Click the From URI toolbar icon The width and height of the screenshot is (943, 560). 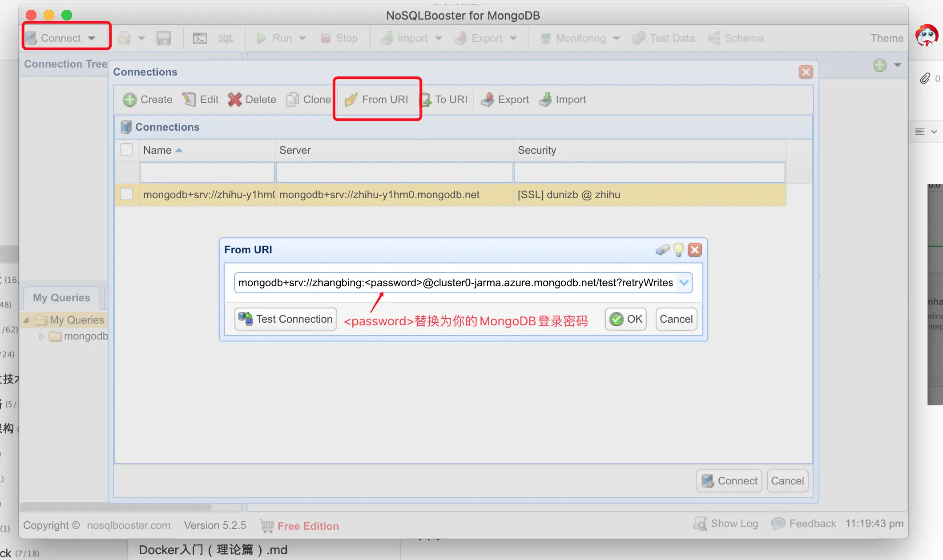click(x=351, y=100)
